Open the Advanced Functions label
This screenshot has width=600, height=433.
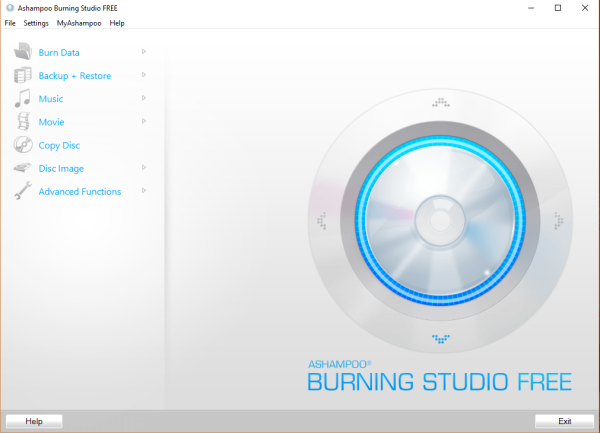click(x=80, y=192)
